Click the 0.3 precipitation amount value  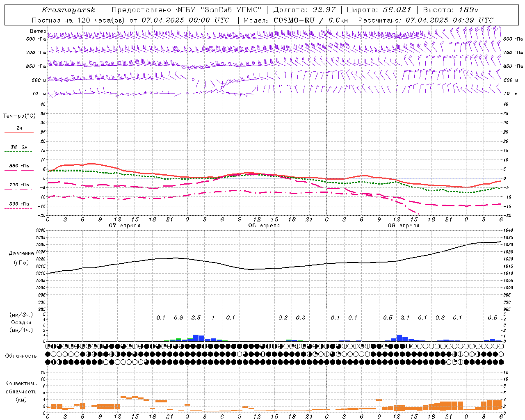tap(440, 317)
